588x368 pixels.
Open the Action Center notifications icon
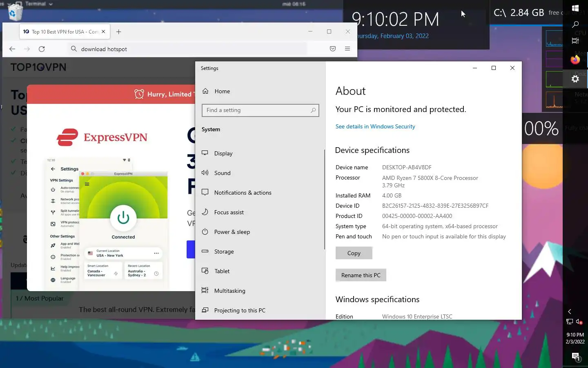tap(576, 357)
